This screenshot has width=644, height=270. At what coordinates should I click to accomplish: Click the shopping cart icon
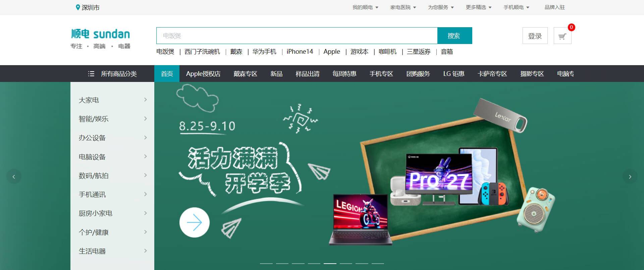point(562,36)
